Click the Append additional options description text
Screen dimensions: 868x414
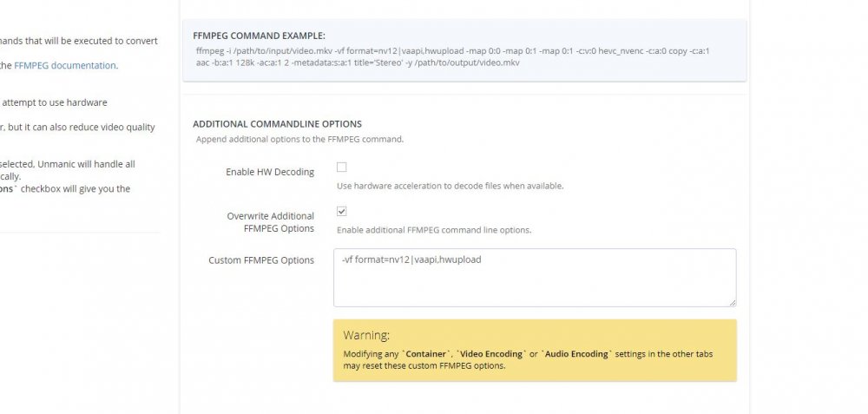[299, 140]
